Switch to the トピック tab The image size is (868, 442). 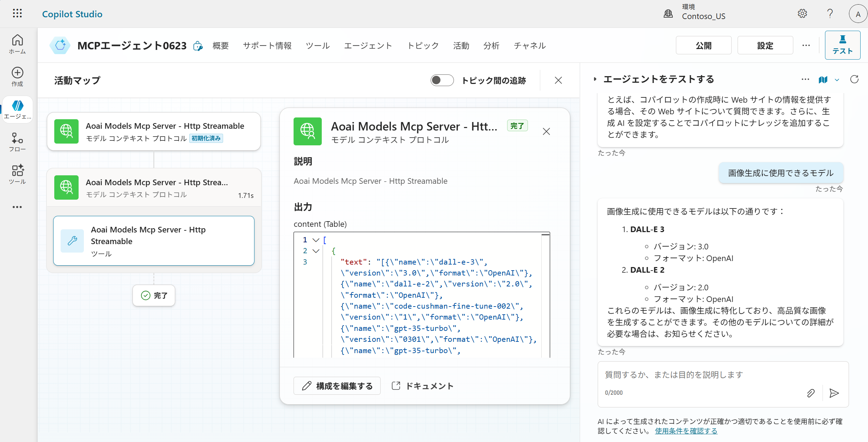[x=423, y=46]
